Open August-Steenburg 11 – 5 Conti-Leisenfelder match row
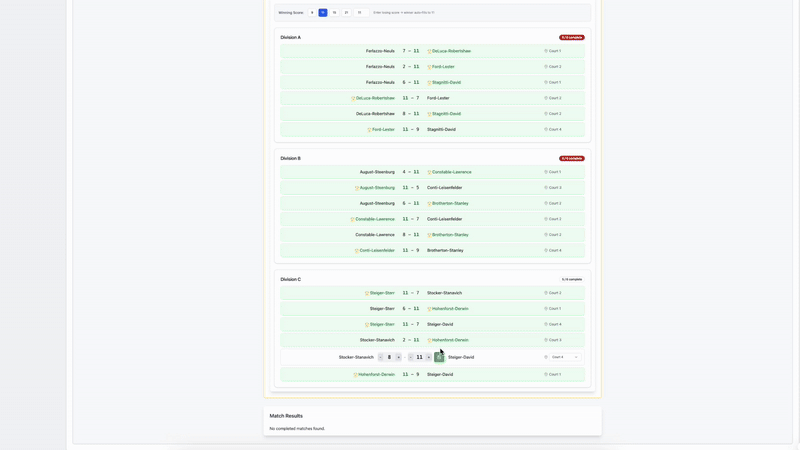Screen dimensions: 800x450 point(432,188)
